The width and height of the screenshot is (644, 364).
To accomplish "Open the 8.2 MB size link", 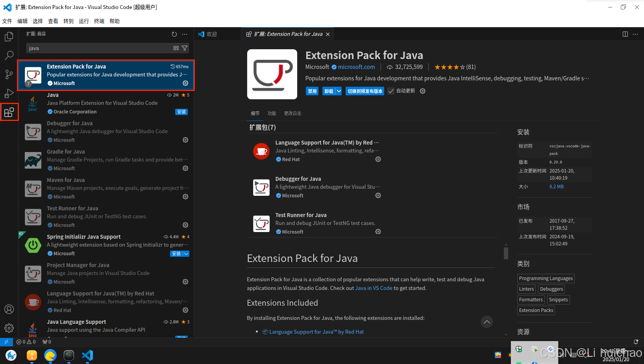I will click(x=556, y=187).
